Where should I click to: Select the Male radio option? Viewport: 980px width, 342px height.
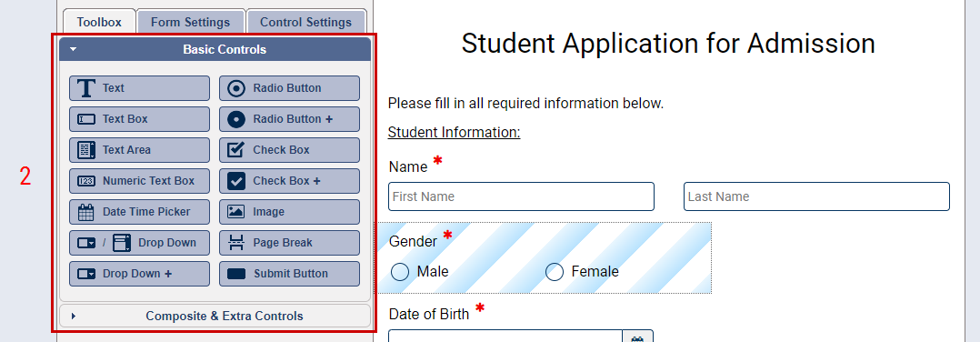[400, 272]
